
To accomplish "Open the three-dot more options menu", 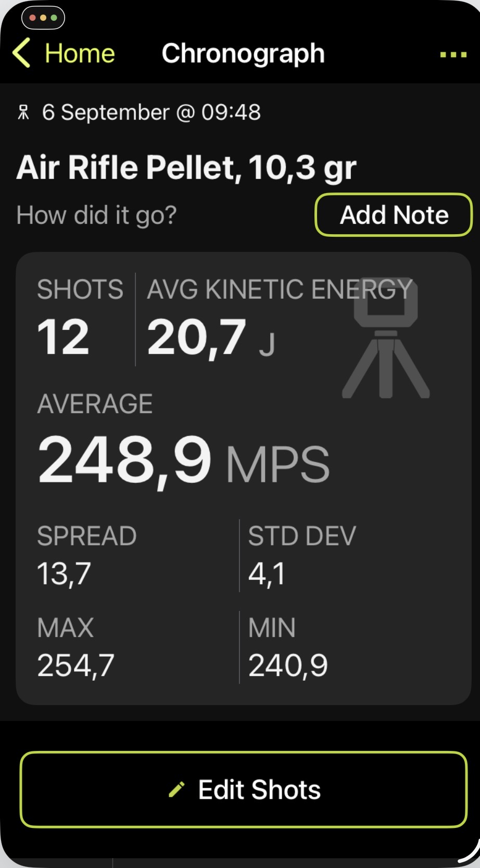I will tap(453, 54).
